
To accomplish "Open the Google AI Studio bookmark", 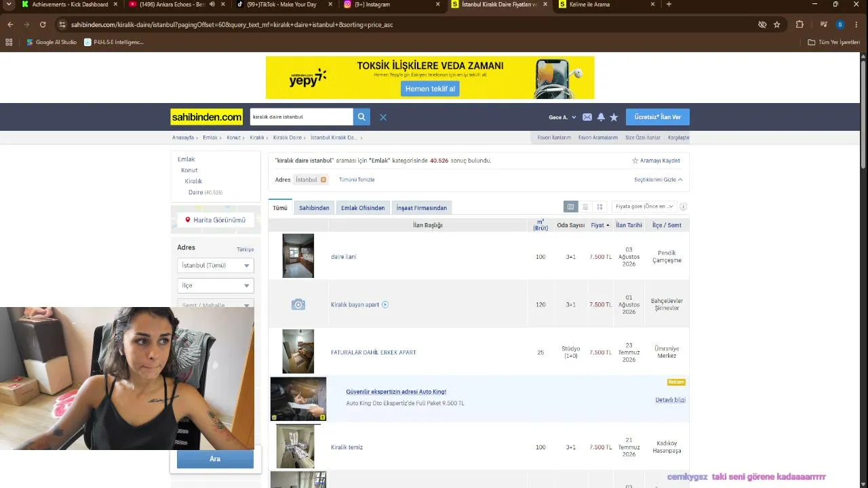I will tap(52, 42).
